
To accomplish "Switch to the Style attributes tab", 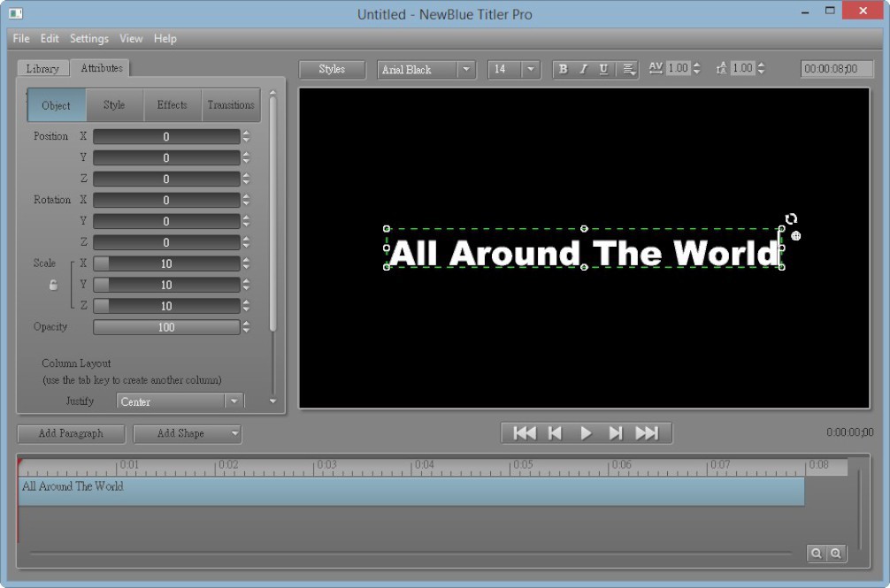I will (x=114, y=105).
